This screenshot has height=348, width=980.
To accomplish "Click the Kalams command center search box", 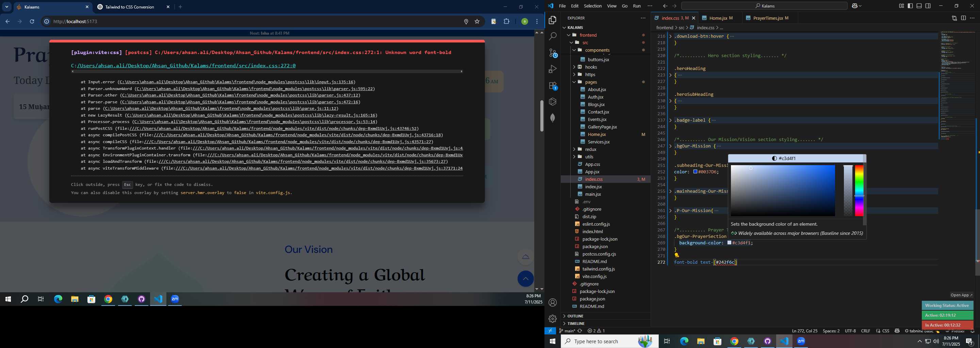I will (764, 6).
